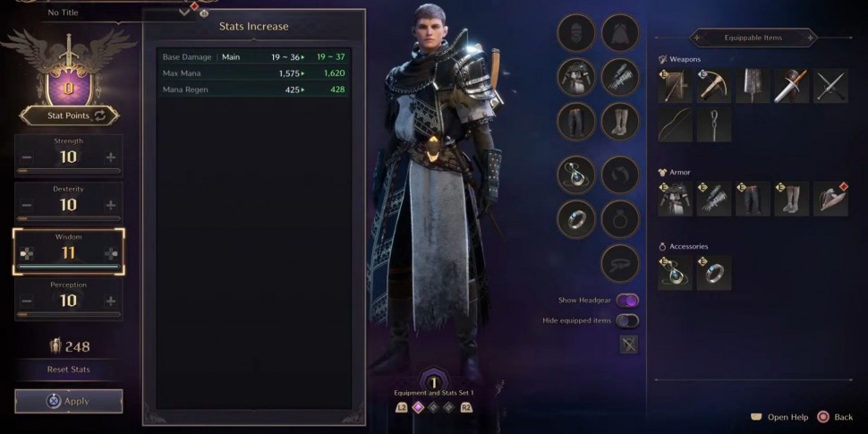Image resolution: width=868 pixels, height=434 pixels.
Task: Toggle the Hide equipped items switch
Action: click(627, 320)
